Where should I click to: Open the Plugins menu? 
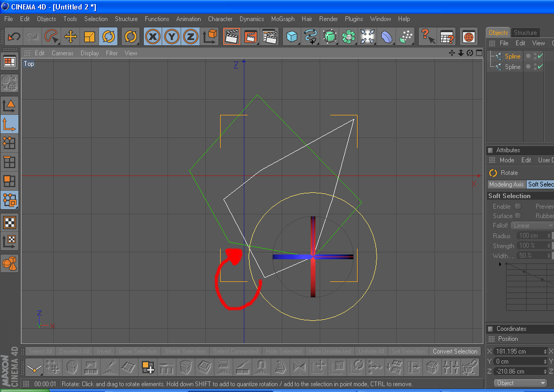pyautogui.click(x=354, y=19)
